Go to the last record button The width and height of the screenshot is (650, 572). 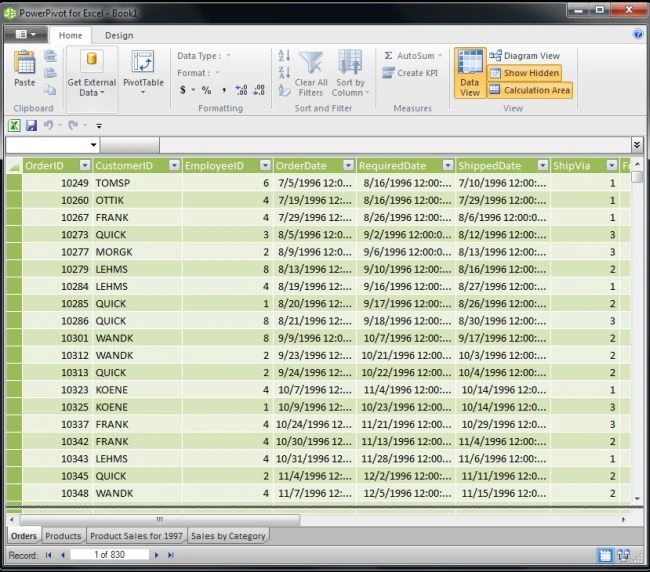pos(171,555)
